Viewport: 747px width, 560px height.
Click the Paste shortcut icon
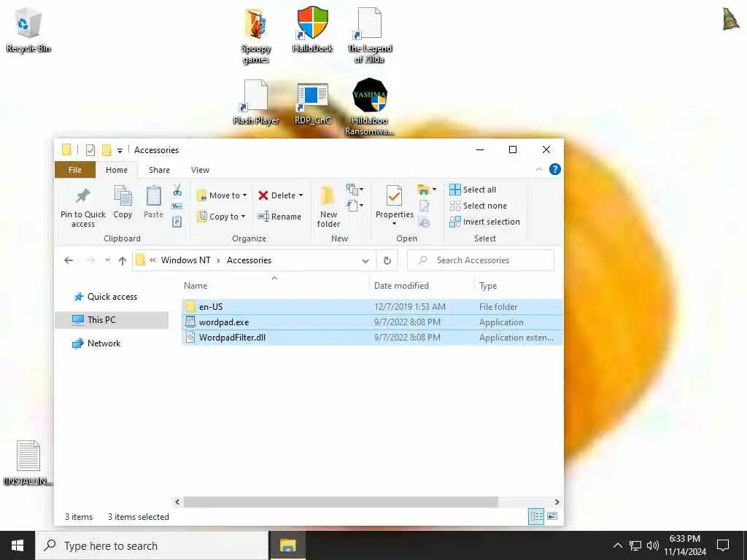pyautogui.click(x=177, y=222)
